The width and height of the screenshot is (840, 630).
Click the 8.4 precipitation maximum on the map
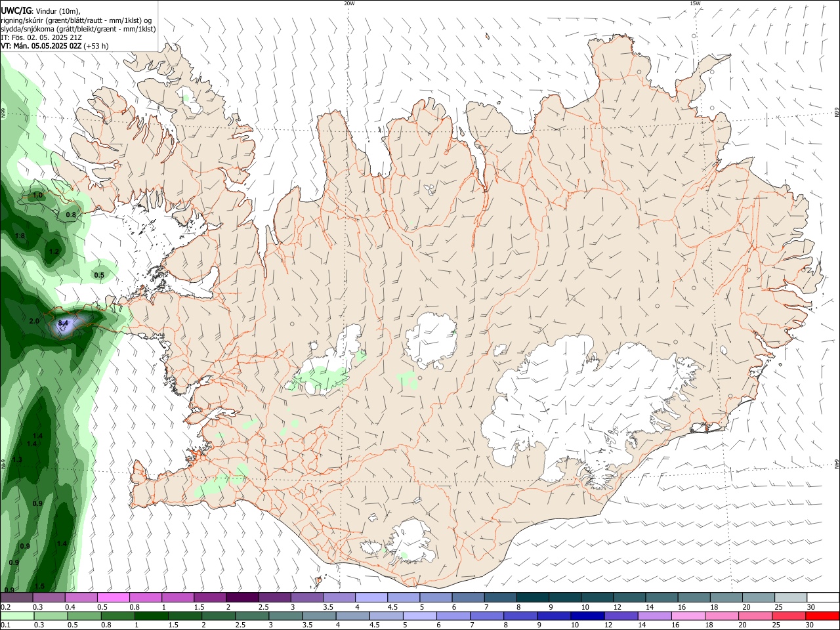[x=64, y=324]
